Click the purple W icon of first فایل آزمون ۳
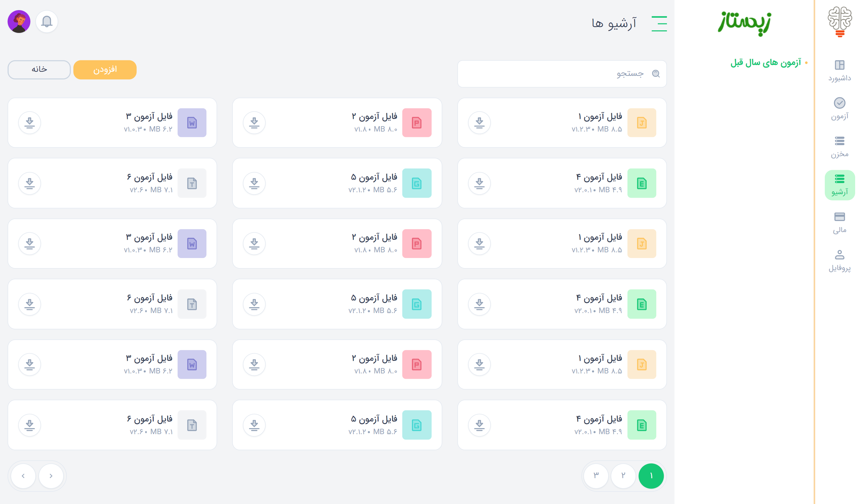This screenshot has width=864, height=504. tap(192, 123)
